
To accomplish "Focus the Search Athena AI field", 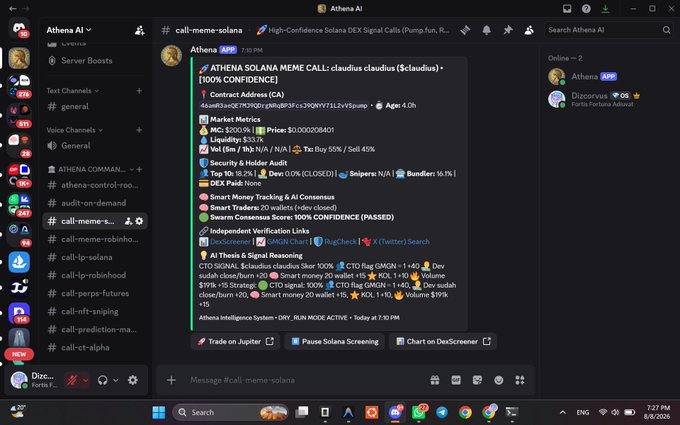I will coord(608,30).
